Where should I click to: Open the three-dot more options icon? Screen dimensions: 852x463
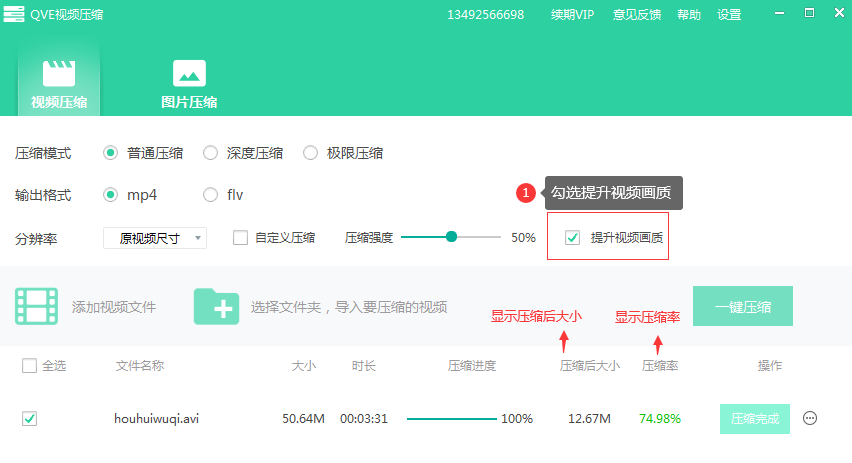click(810, 418)
